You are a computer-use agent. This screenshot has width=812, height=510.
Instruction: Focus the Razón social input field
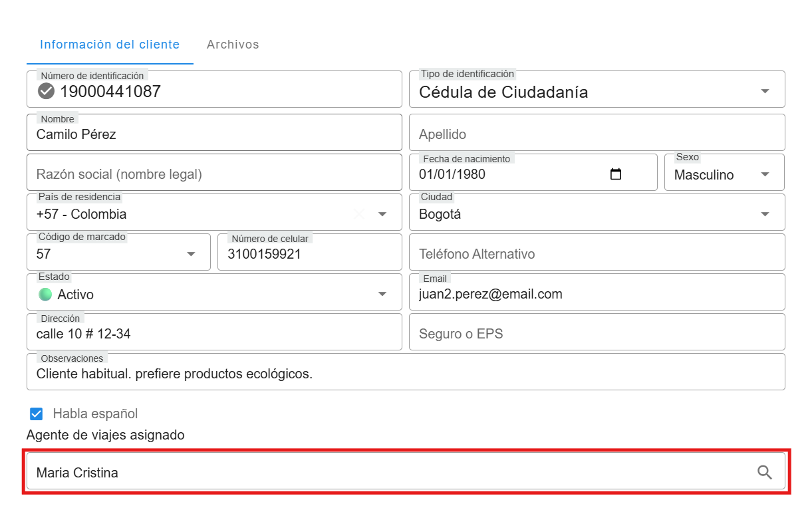point(214,174)
